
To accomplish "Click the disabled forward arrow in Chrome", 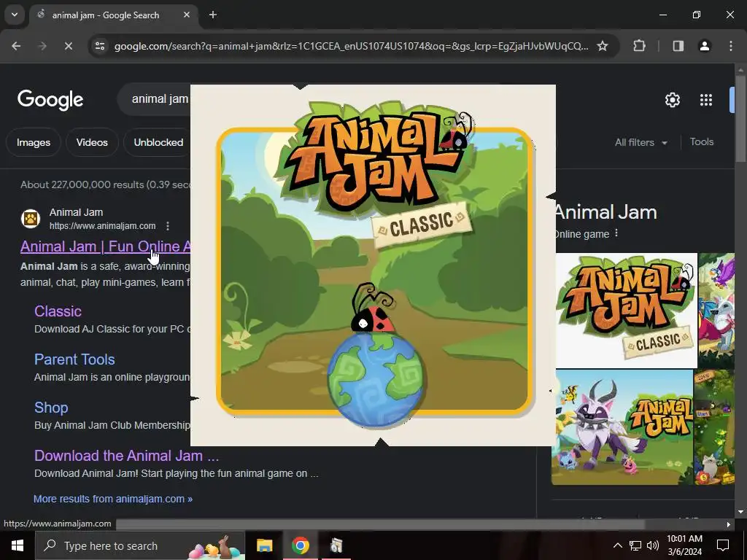I will 42,46.
